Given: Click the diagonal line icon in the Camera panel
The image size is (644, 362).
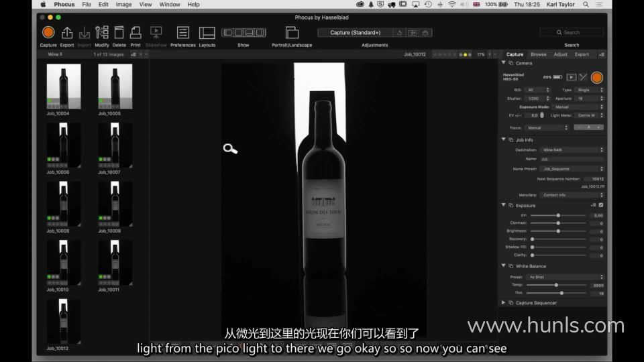Looking at the screenshot, I should coord(583,77).
